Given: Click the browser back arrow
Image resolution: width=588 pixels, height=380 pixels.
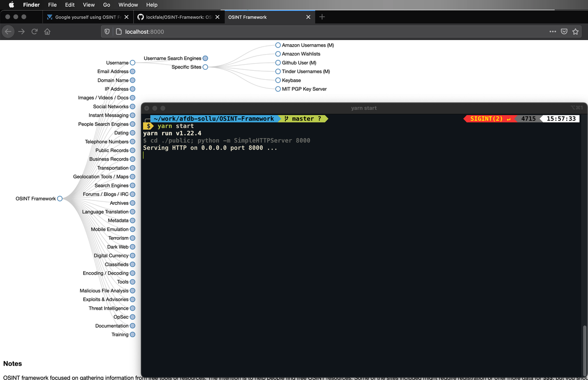Looking at the screenshot, I should tap(8, 32).
